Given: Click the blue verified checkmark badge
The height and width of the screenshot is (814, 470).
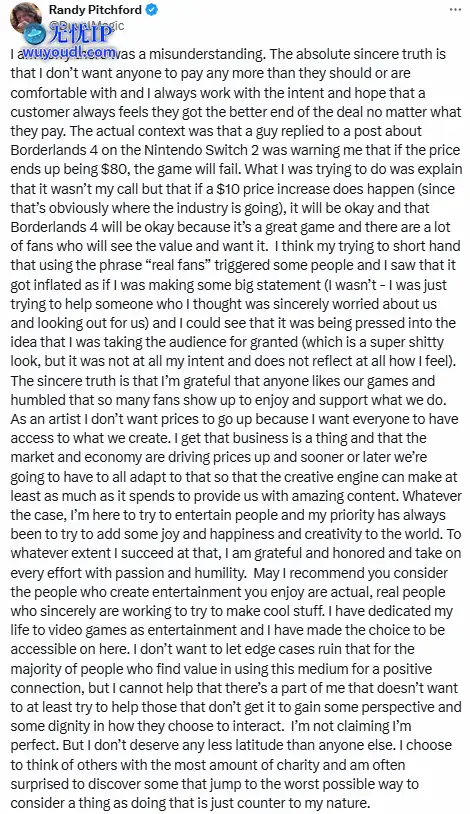Looking at the screenshot, I should pyautogui.click(x=152, y=10).
